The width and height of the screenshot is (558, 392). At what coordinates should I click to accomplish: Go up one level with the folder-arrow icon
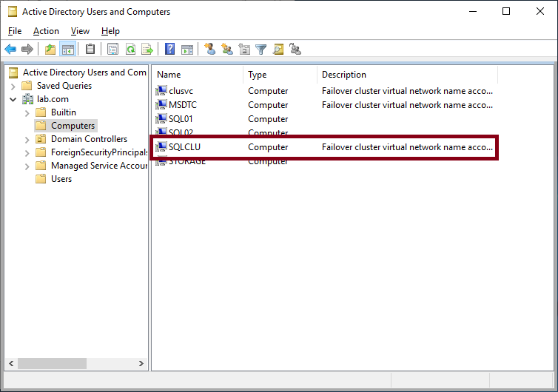tap(50, 49)
